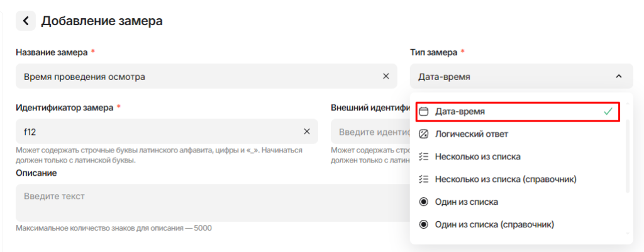
Task: Click the Название замера label
Action: [52, 52]
